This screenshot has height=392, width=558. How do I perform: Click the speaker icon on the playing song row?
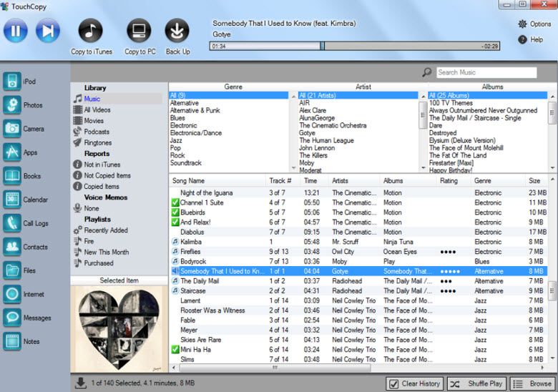coord(175,271)
